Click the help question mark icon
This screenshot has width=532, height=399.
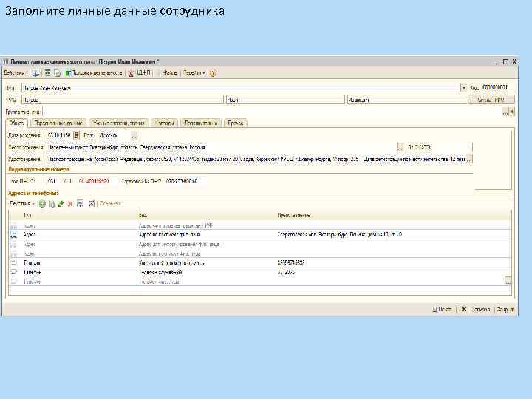point(213,73)
